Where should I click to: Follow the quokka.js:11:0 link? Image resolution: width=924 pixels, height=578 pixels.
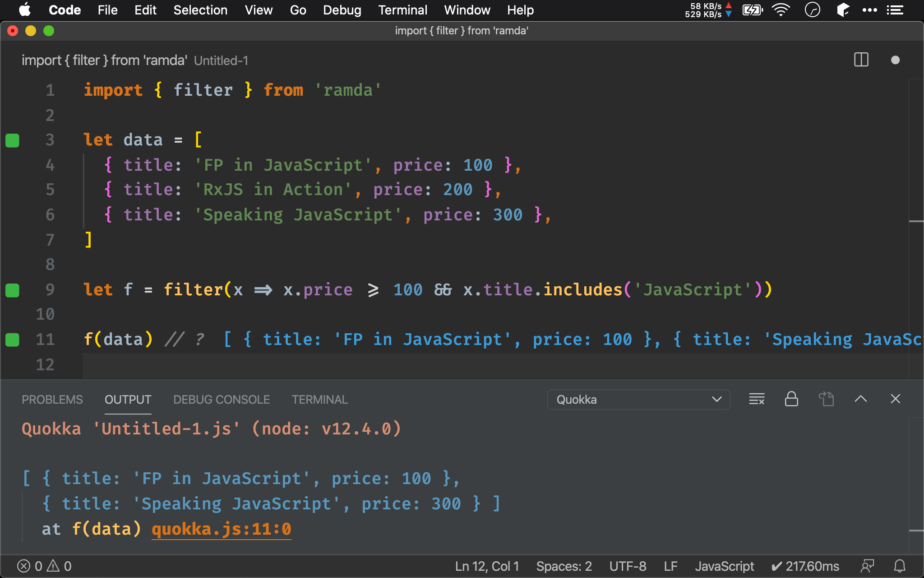coord(222,529)
